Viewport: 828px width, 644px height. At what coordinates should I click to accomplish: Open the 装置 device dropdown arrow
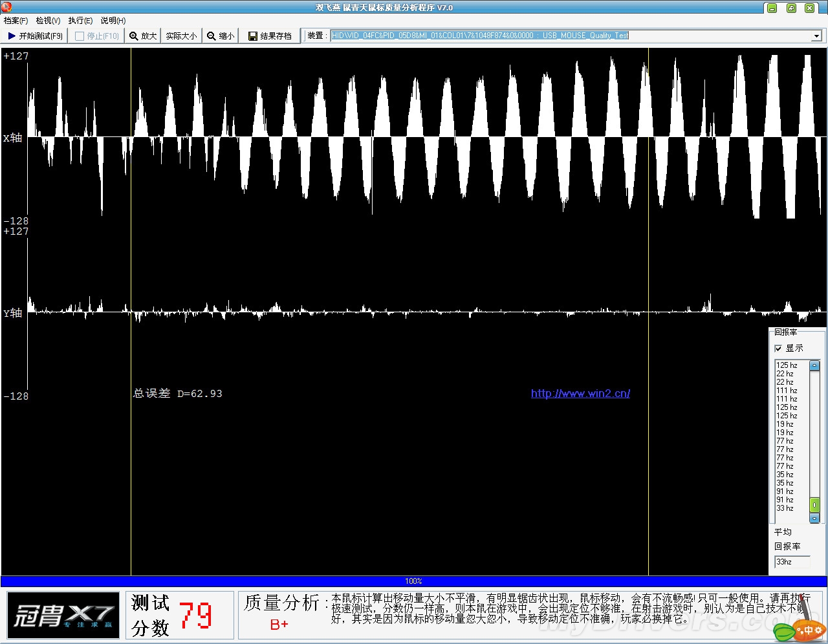(816, 36)
